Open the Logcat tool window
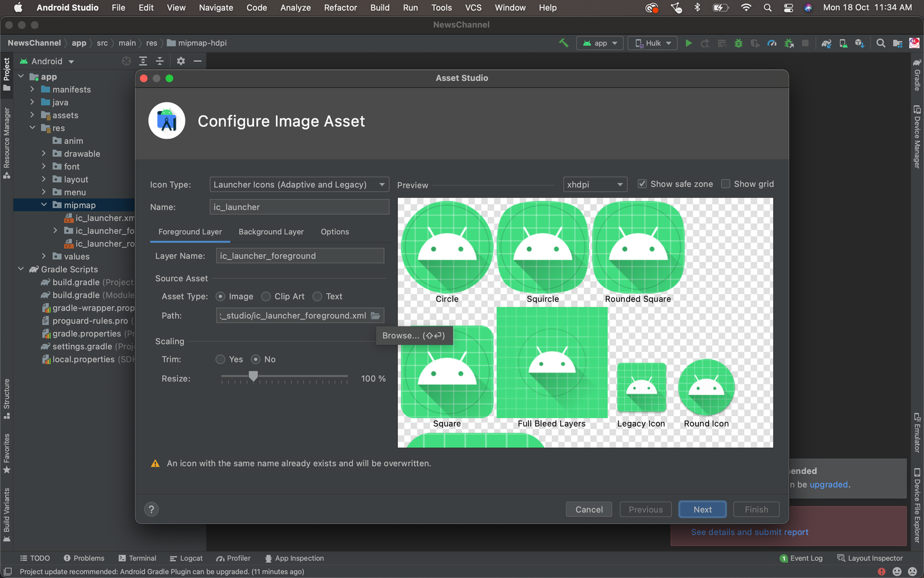Image resolution: width=924 pixels, height=578 pixels. [x=186, y=558]
